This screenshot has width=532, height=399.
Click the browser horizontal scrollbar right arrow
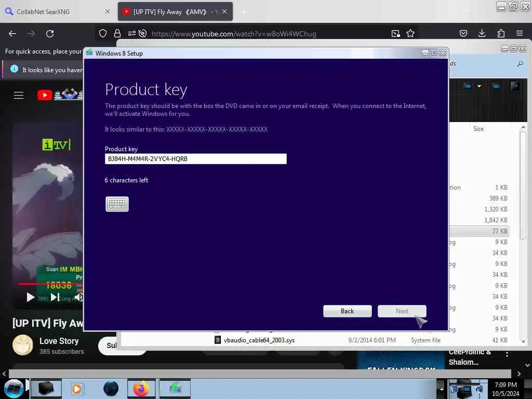point(519,374)
